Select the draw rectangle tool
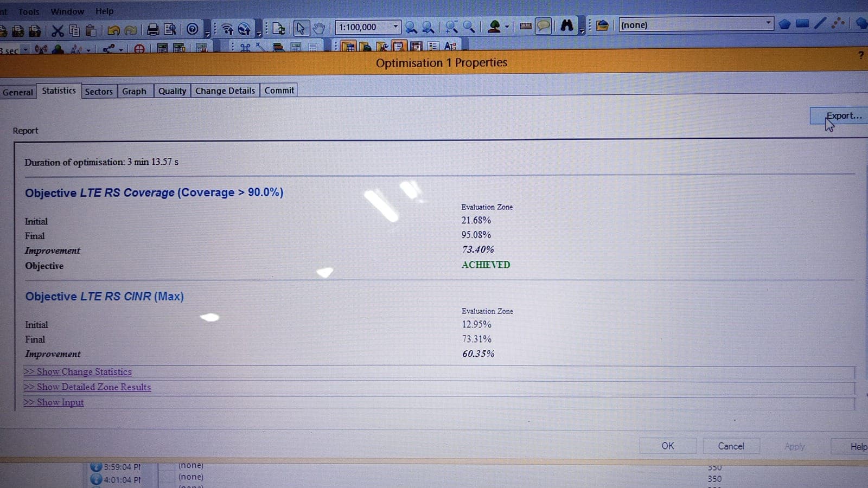 tap(802, 23)
